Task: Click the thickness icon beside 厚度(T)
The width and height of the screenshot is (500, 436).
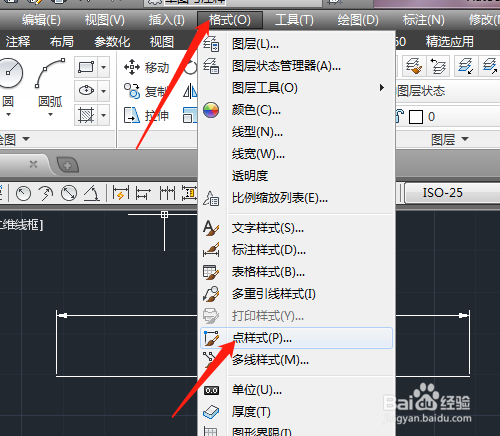Action: coord(211,412)
